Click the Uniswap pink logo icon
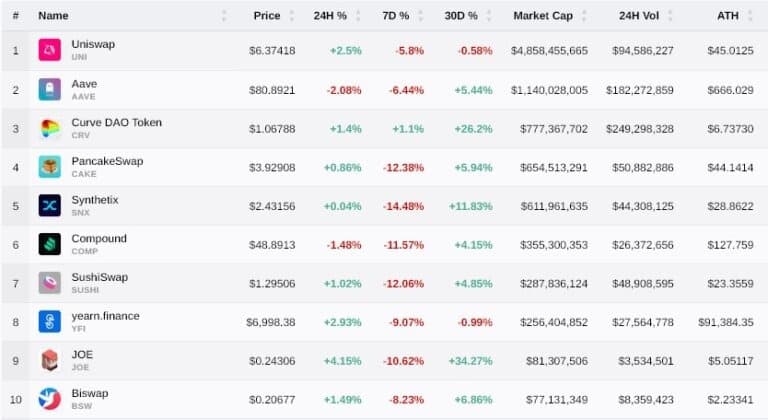The height and width of the screenshot is (420, 768). click(x=49, y=50)
